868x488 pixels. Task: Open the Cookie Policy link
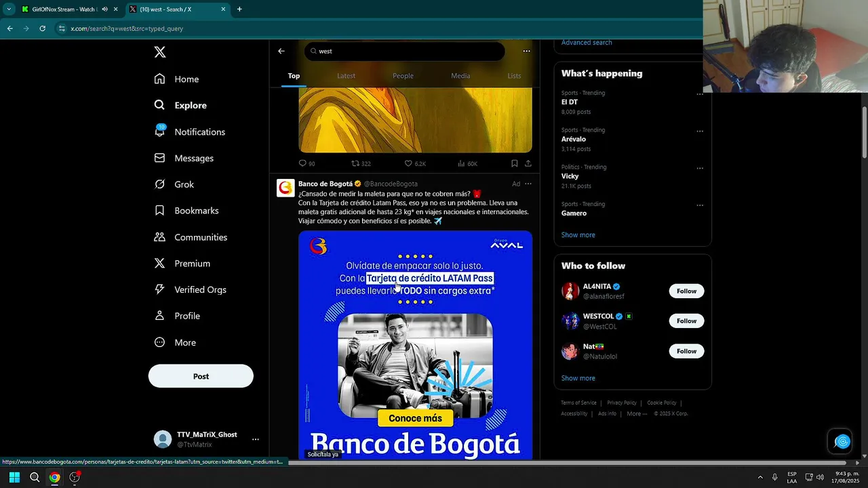coord(661,403)
